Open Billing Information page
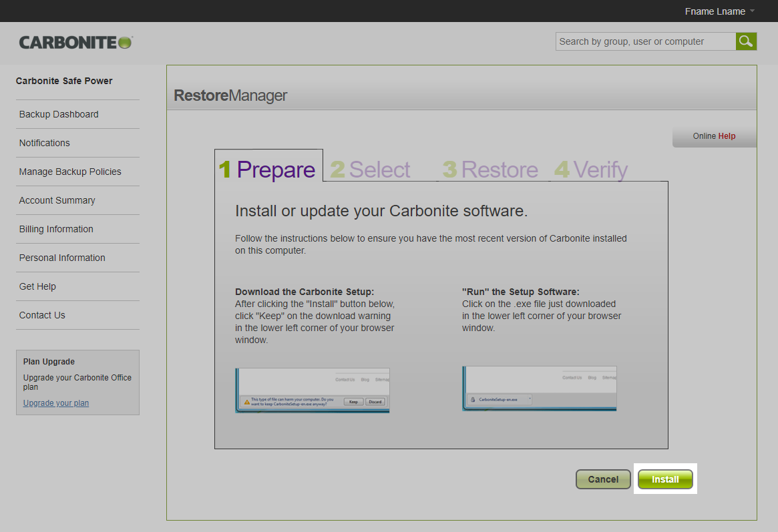The width and height of the screenshot is (778, 532). pos(56,229)
